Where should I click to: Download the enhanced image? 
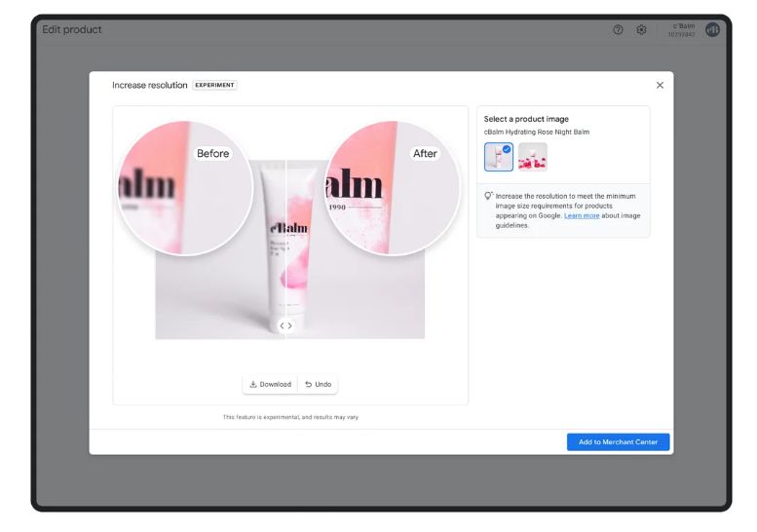[271, 384]
